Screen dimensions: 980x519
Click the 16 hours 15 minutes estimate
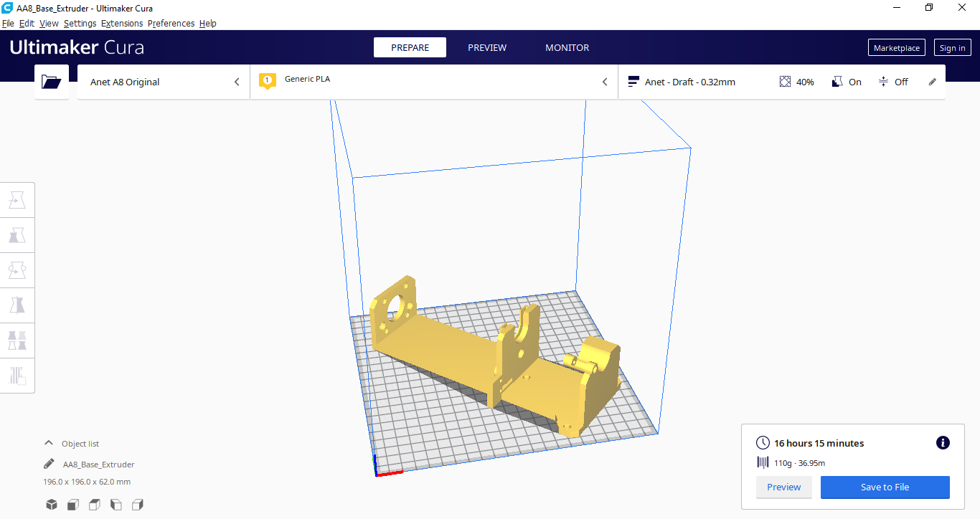pos(819,443)
